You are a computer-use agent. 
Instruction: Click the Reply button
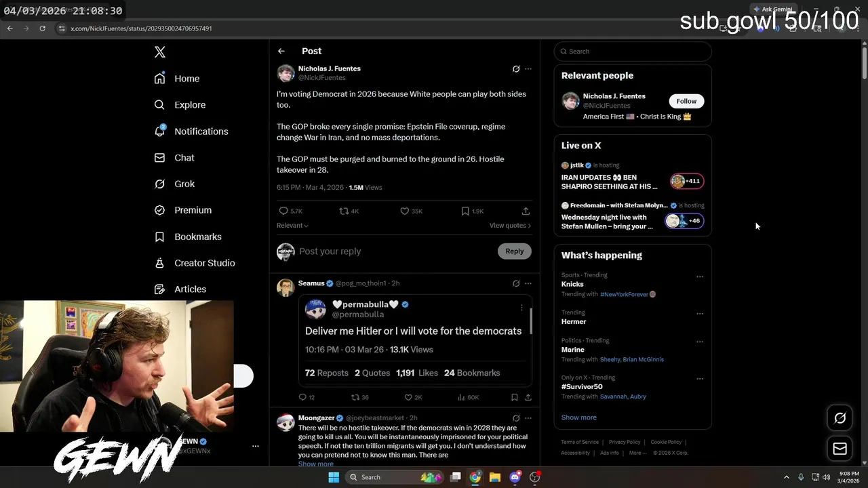click(x=515, y=251)
